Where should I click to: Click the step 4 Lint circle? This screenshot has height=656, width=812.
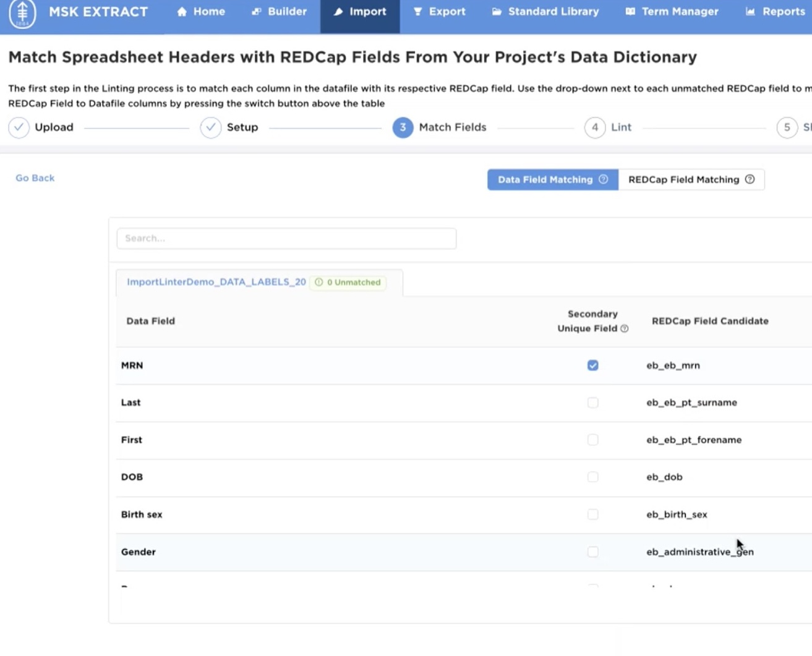click(594, 127)
